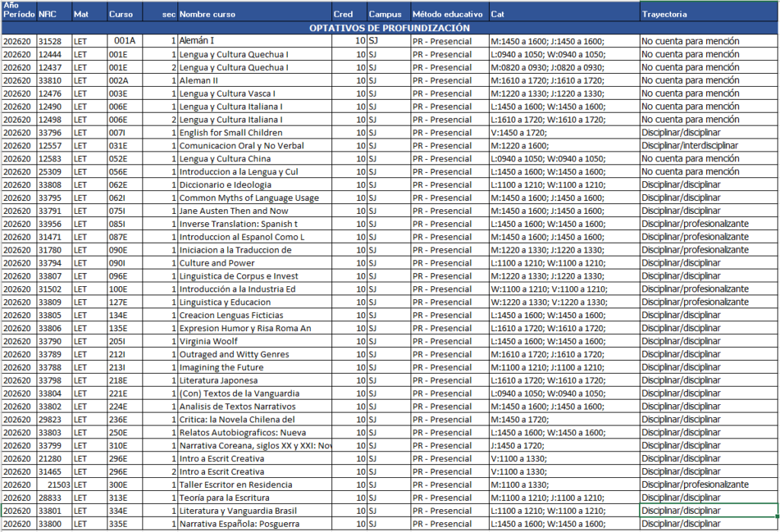
Task: Select course code cell 001A
Action: pyautogui.click(x=124, y=41)
